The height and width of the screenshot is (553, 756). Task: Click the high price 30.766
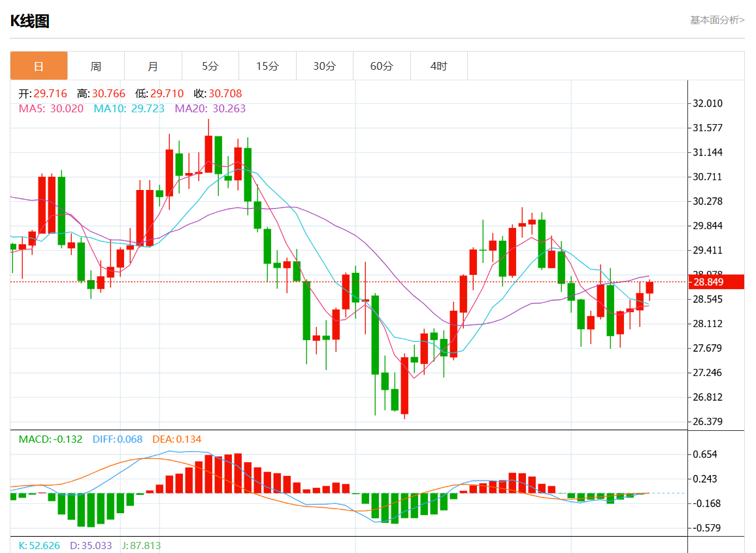click(108, 93)
